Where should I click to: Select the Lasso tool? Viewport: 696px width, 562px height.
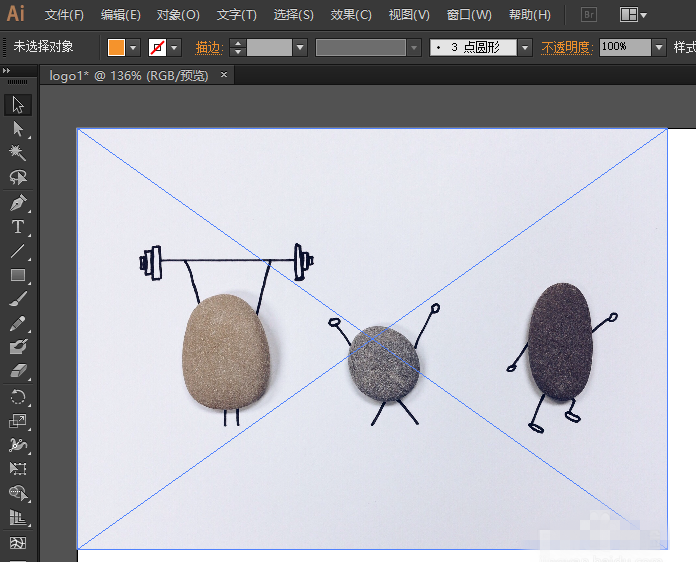pyautogui.click(x=17, y=178)
